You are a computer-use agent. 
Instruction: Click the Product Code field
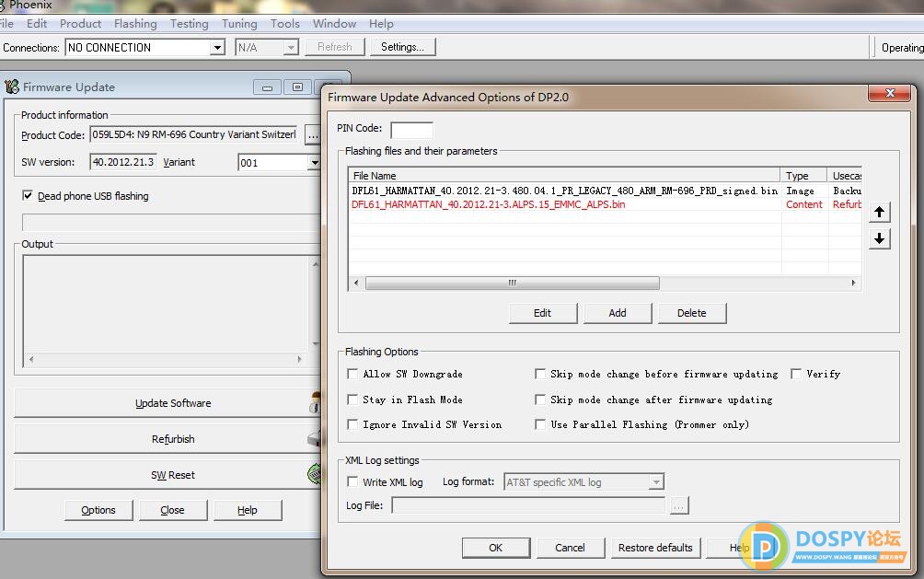coord(193,134)
